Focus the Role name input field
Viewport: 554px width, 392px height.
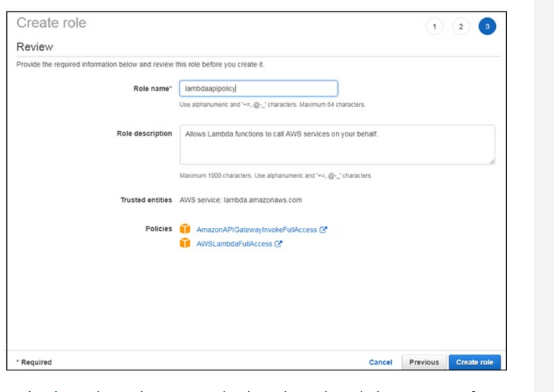click(x=258, y=89)
